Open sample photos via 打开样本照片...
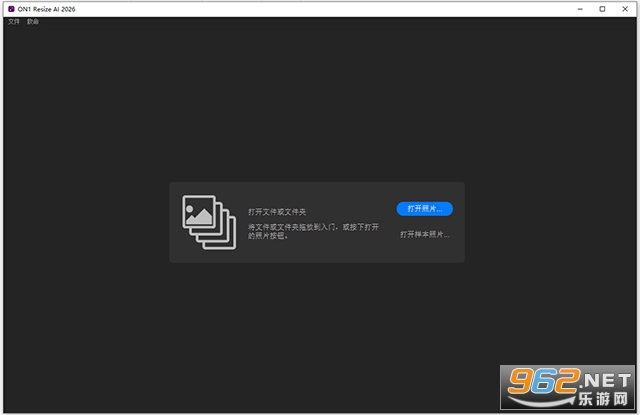 [424, 234]
